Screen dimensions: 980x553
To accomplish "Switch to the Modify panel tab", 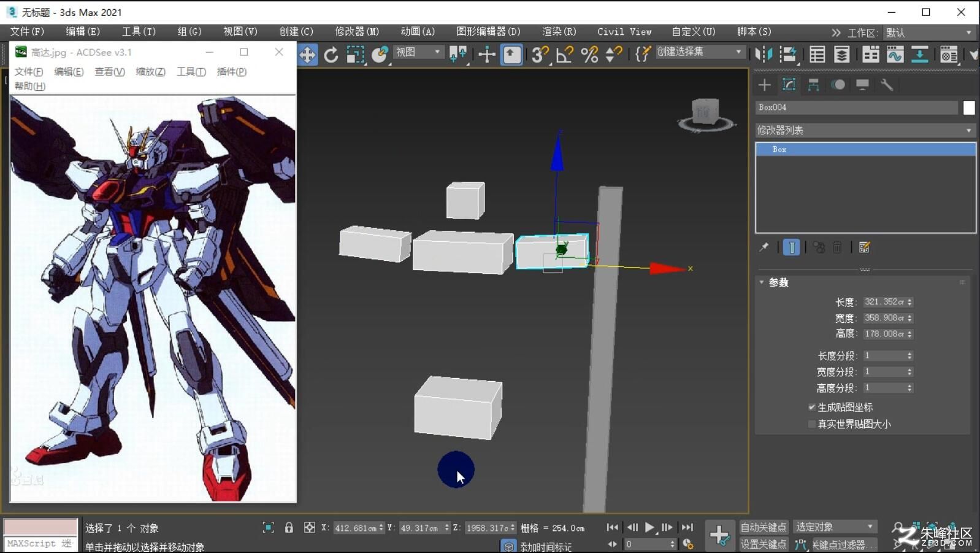I will coord(789,85).
